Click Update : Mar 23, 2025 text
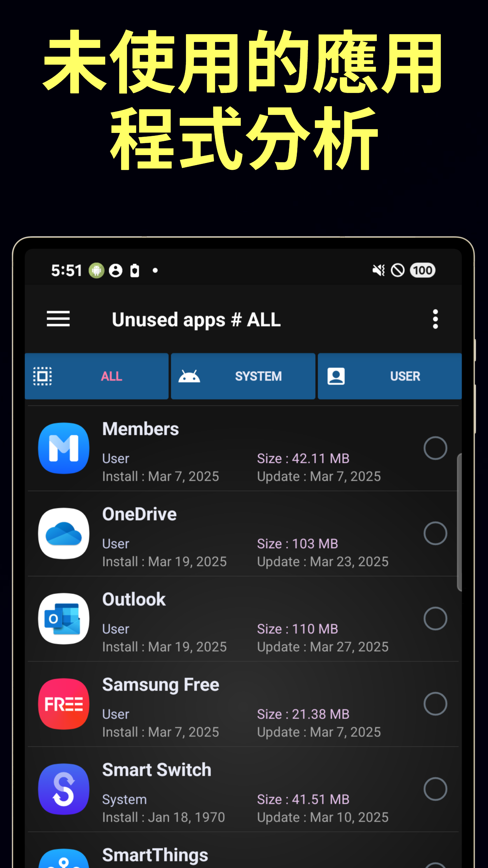The height and width of the screenshot is (868, 488). pos(323,562)
